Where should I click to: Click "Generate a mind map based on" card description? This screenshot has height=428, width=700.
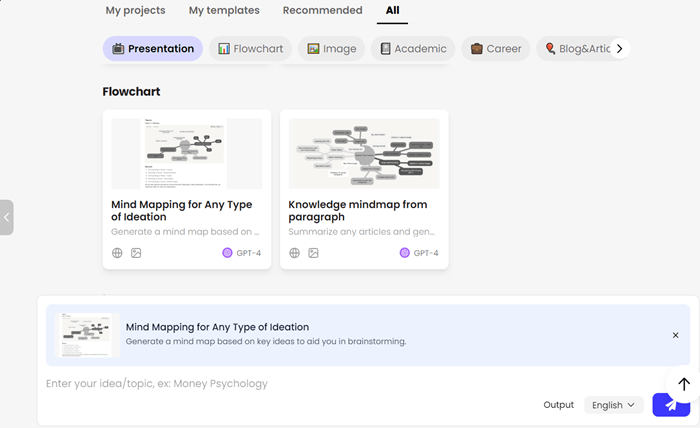pyautogui.click(x=185, y=232)
